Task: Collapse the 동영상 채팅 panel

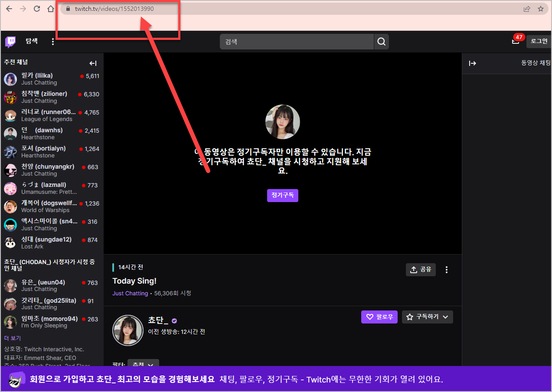Action: click(x=473, y=63)
